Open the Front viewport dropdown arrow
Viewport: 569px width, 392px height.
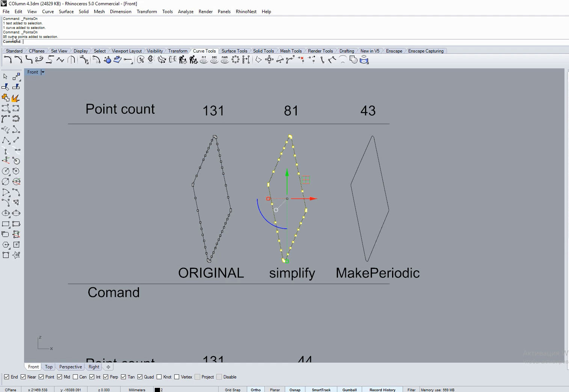43,72
